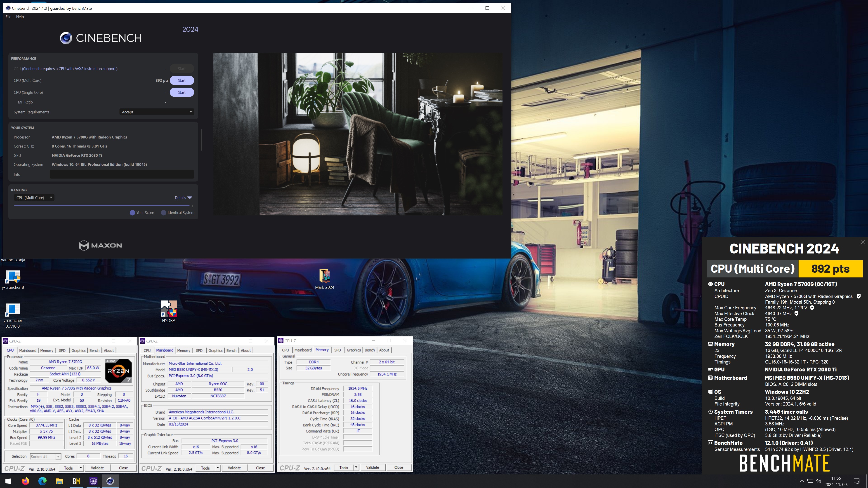Image resolution: width=868 pixels, height=488 pixels.
Task: Open the Cinebench Help menu
Action: pos(20,16)
